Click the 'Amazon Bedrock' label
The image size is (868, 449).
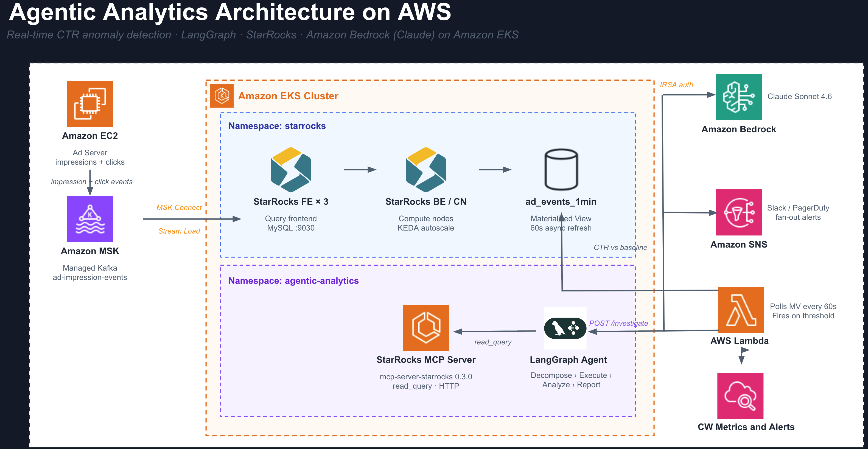[x=739, y=129]
